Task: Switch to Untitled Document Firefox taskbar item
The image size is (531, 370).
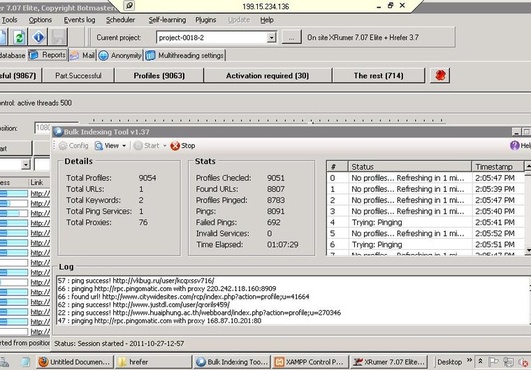Action: pos(74,362)
